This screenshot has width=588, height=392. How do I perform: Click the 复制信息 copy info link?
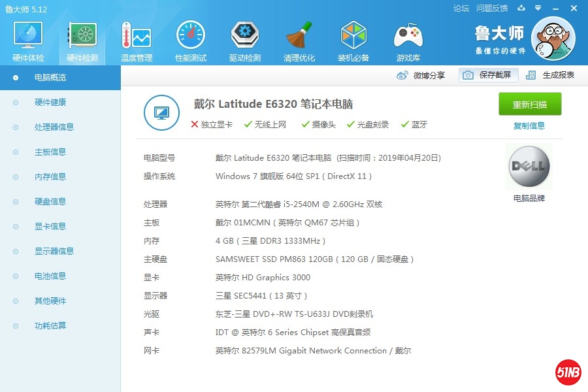pyautogui.click(x=529, y=125)
